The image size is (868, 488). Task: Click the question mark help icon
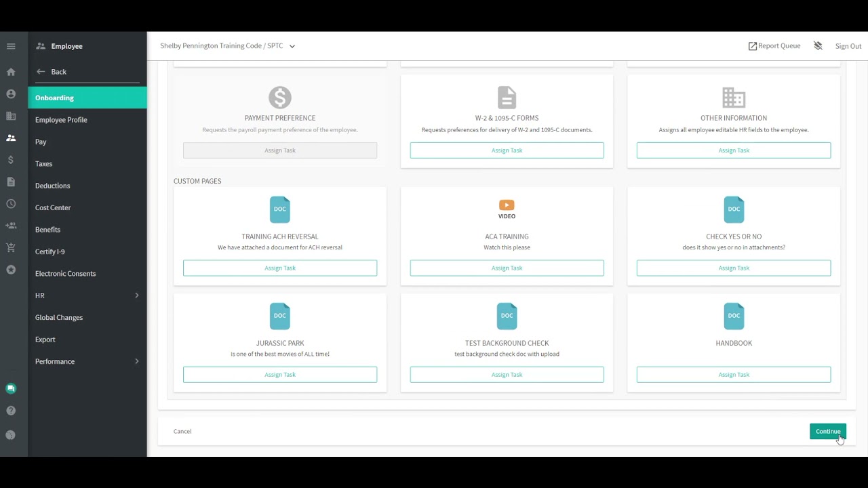pos(11,411)
